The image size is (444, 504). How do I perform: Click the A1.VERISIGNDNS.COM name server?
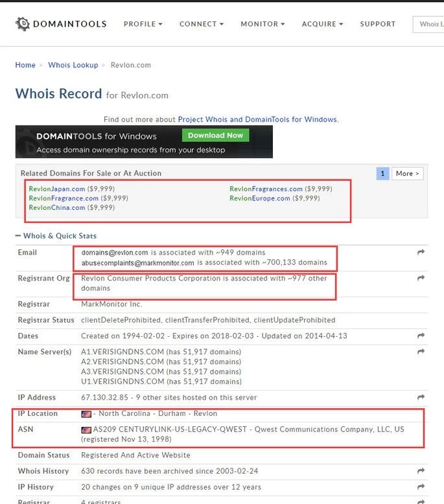(x=123, y=352)
